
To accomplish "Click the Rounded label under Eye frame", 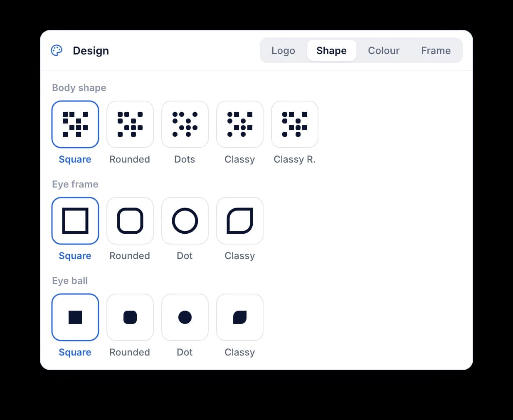I will 130,256.
